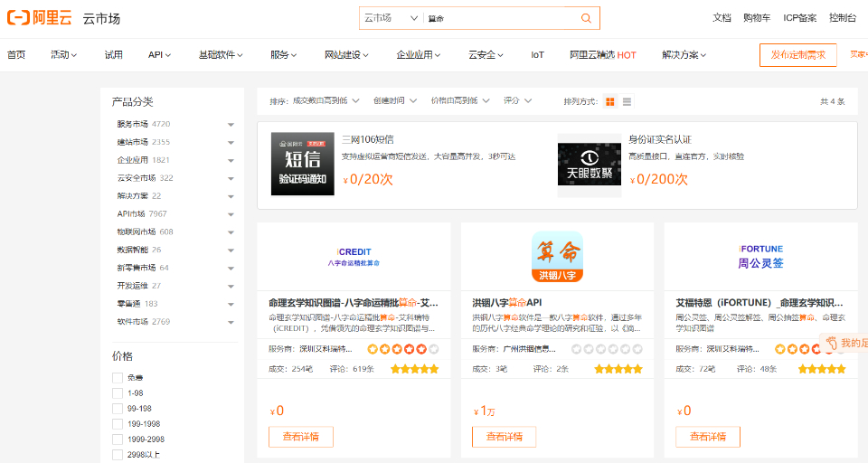Click star rating for 命理玄学知识图谱 product
The height and width of the screenshot is (463, 868).
click(x=415, y=369)
